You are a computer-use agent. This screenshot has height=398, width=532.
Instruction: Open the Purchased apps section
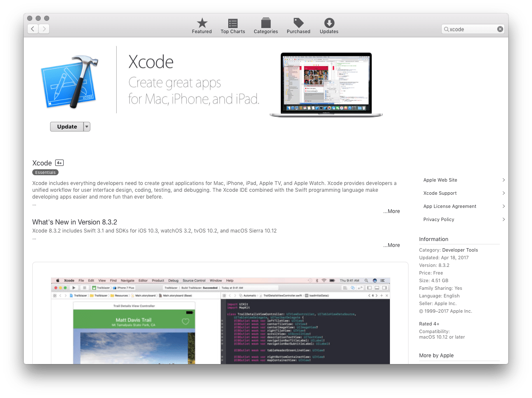point(298,25)
